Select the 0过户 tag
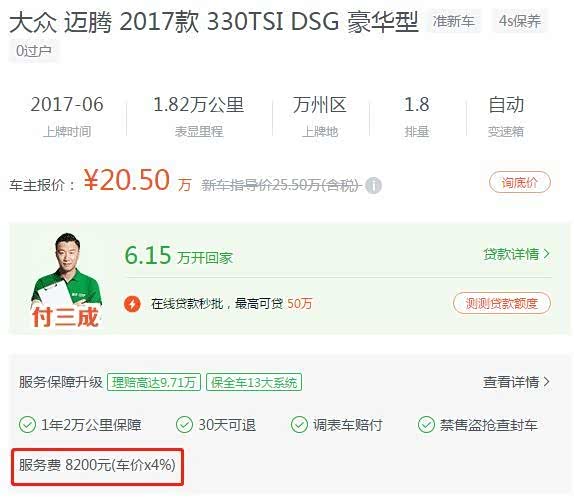The width and height of the screenshot is (574, 500). pos(33,51)
